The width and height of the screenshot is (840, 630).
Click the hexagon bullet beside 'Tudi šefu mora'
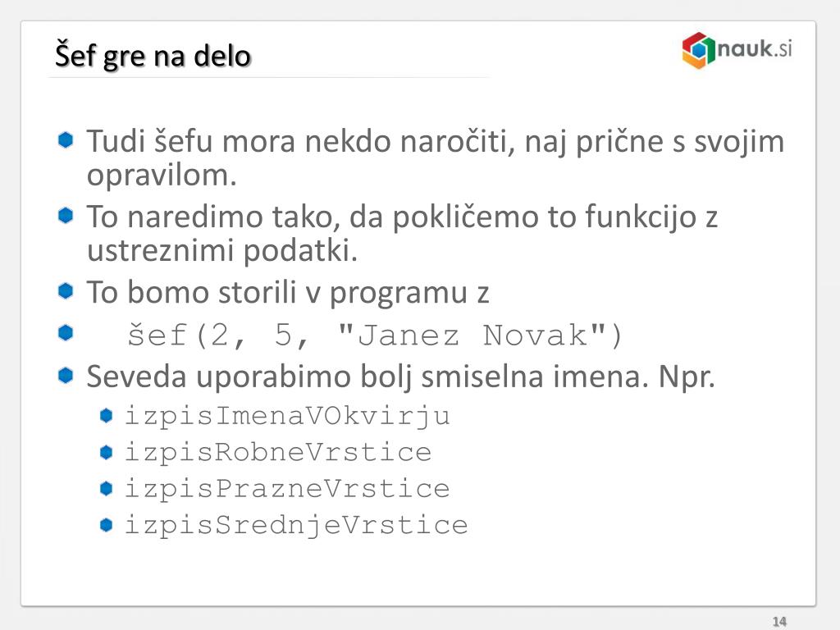click(66, 140)
